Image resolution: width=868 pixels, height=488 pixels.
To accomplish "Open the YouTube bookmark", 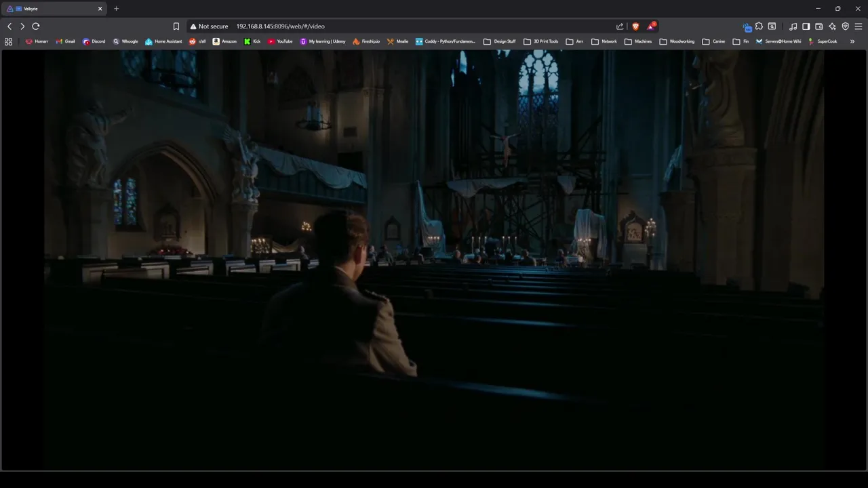I will click(280, 41).
